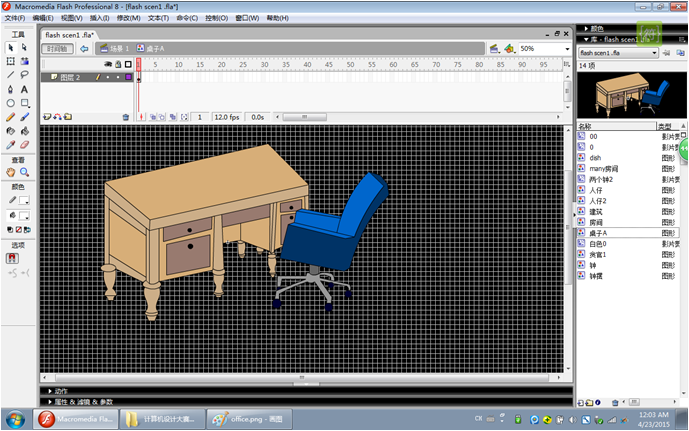Click the 时间轴 timeline button
The height and width of the screenshot is (431, 689).
click(58, 48)
